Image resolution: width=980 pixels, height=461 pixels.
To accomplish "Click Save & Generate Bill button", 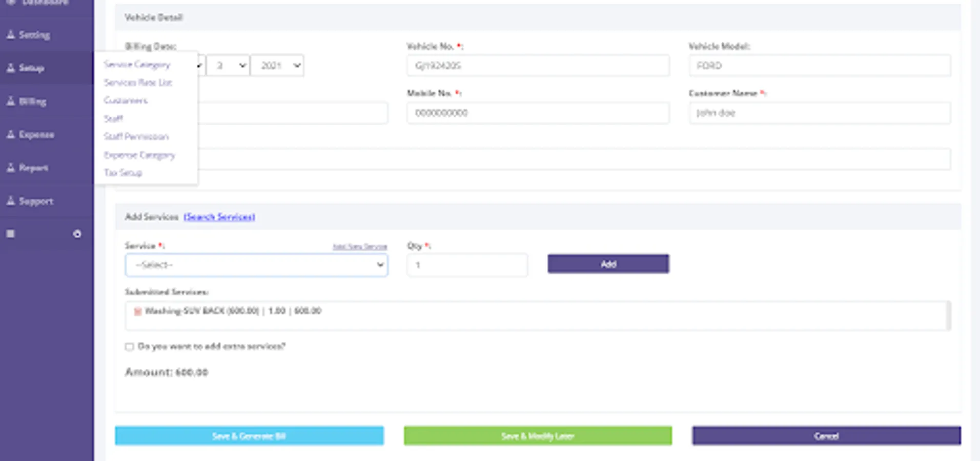I will (249, 436).
